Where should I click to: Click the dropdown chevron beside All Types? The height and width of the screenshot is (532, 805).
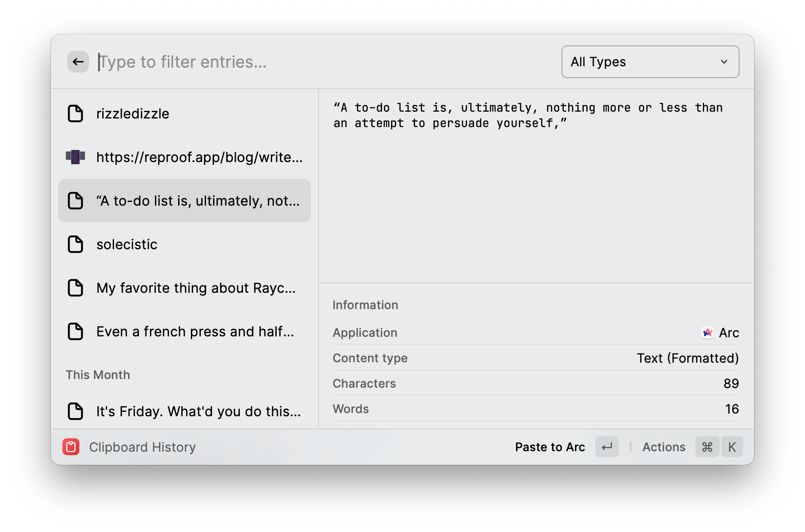(x=724, y=62)
